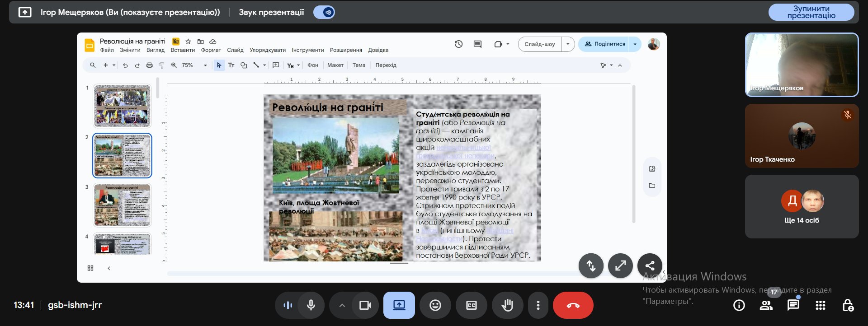Open meeting details info icon
Screen dimensions: 868x326
tap(739, 305)
